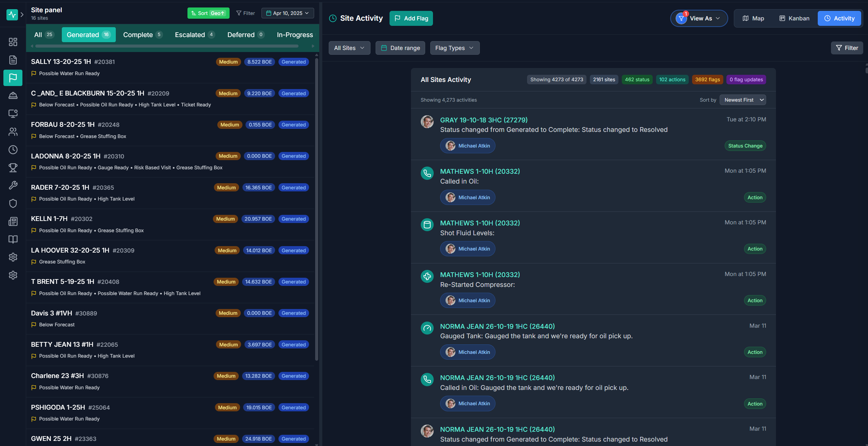
Task: Select the Reports document icon in sidebar
Action: [x=13, y=60]
